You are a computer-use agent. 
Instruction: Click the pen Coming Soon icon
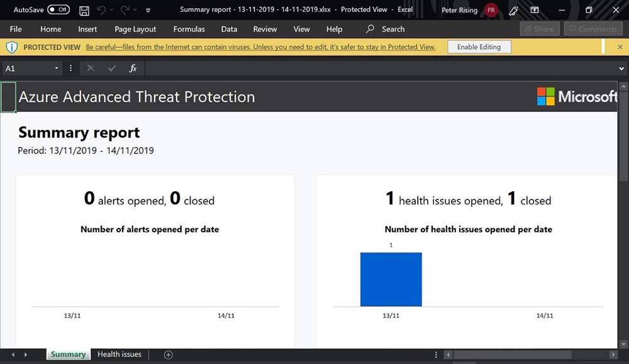click(x=513, y=11)
